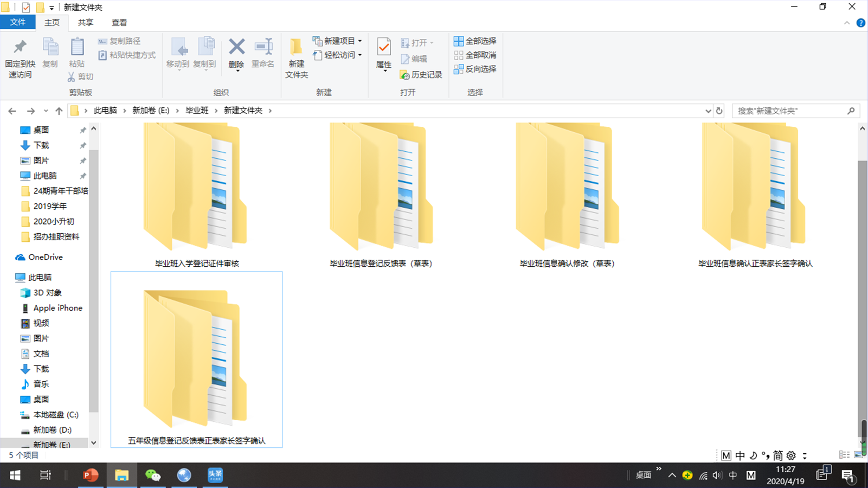
Task: Switch to the 查看 (View) ribbon tab
Action: [119, 23]
